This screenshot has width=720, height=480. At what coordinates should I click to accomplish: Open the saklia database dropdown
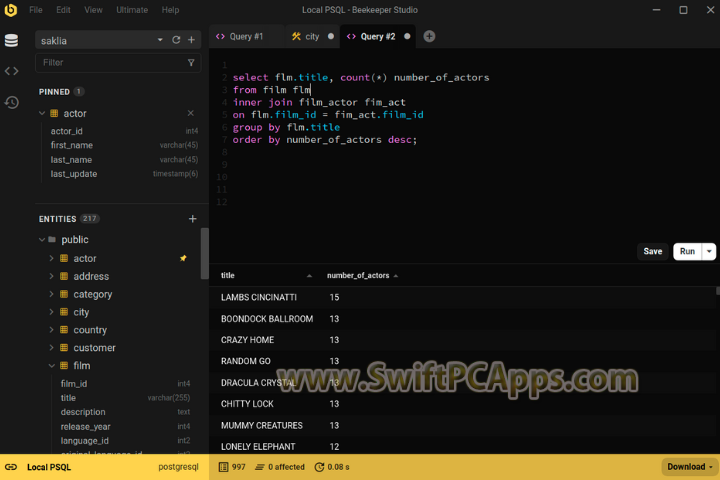[160, 40]
